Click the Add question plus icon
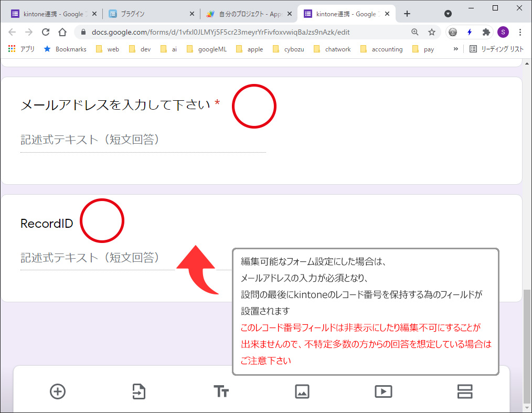The width and height of the screenshot is (532, 413). 58,391
